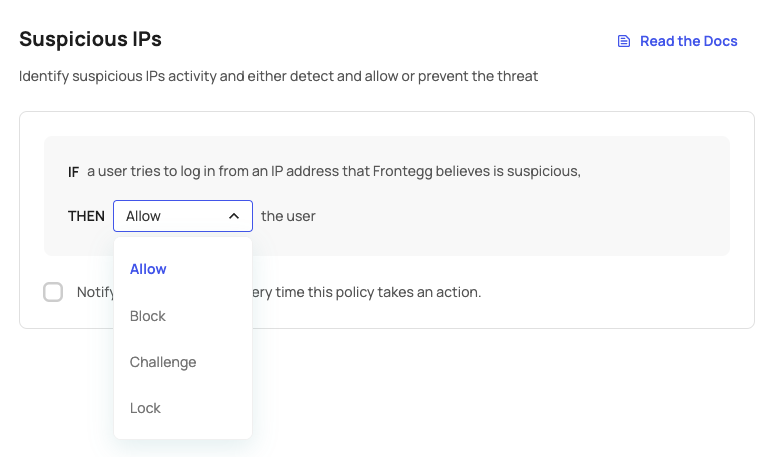Click the description text under the heading

coord(278,76)
